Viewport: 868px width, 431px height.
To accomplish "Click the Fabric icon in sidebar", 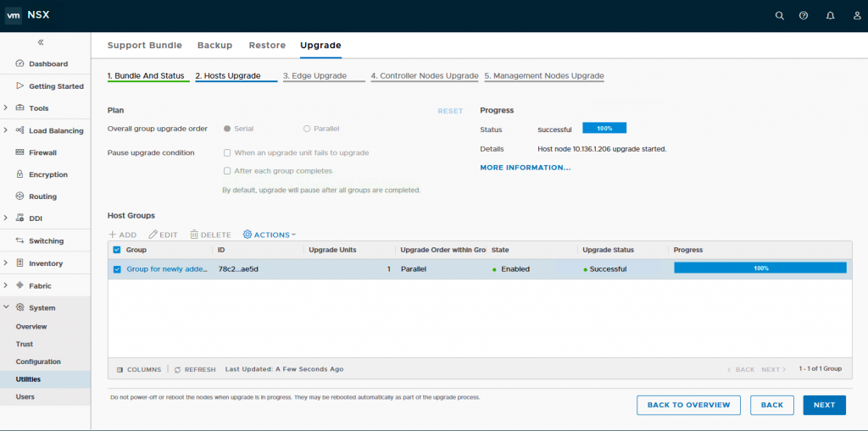I will point(20,285).
